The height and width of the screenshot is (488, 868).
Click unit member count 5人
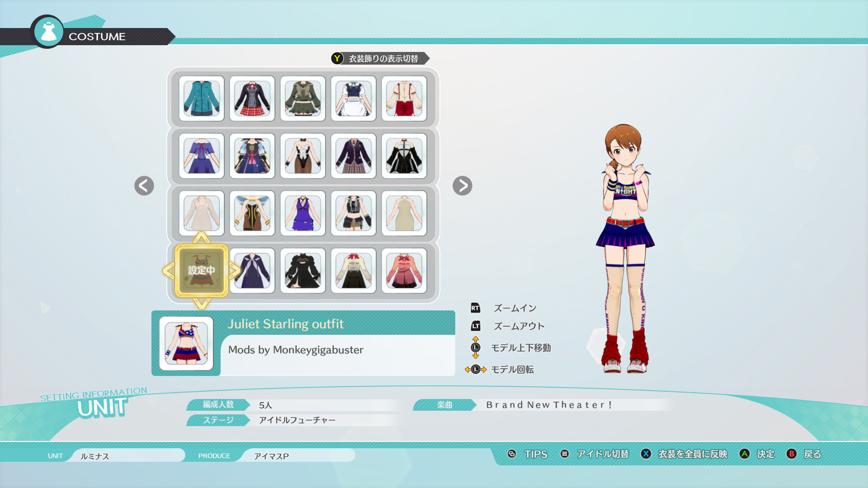[265, 405]
